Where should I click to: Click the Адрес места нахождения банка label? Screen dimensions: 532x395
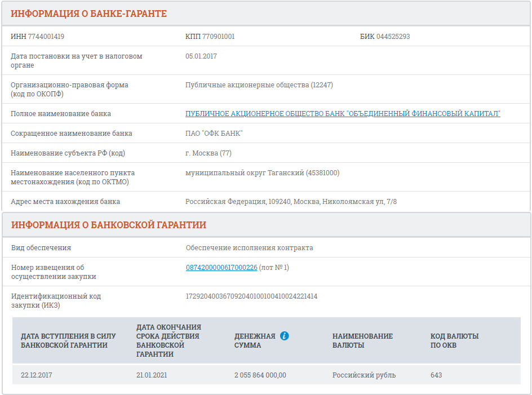[65, 202]
